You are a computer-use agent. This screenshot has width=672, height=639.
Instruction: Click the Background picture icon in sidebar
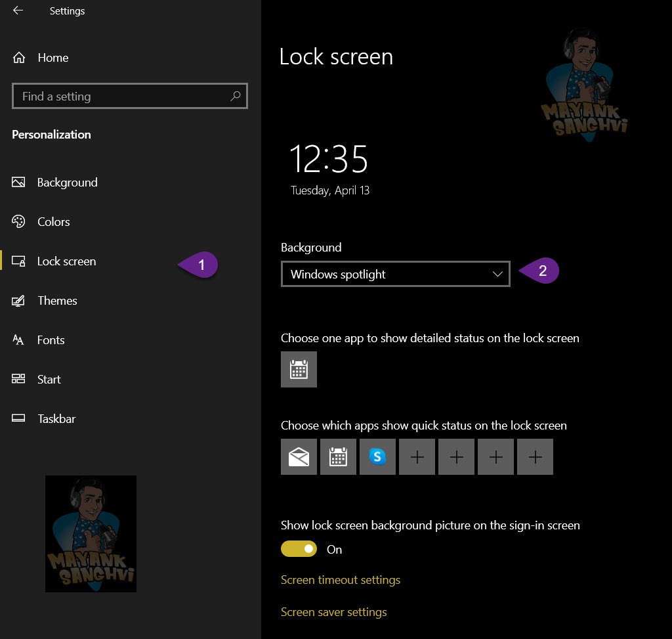coord(18,183)
